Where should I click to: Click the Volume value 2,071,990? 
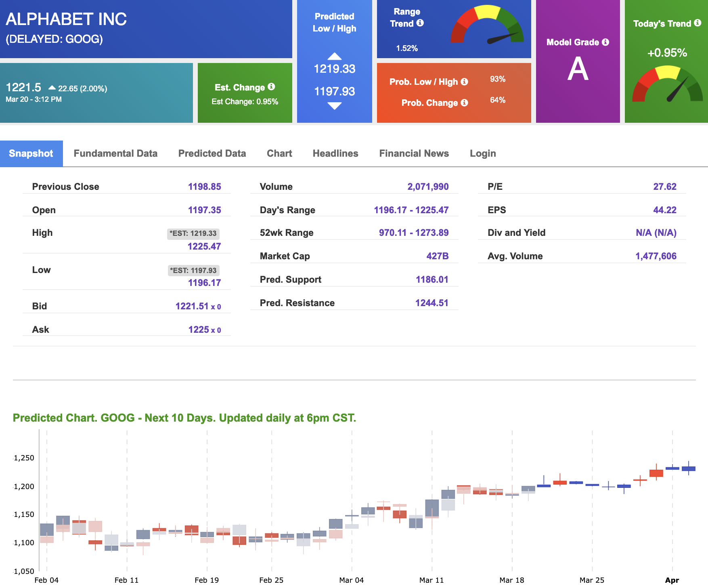(428, 187)
